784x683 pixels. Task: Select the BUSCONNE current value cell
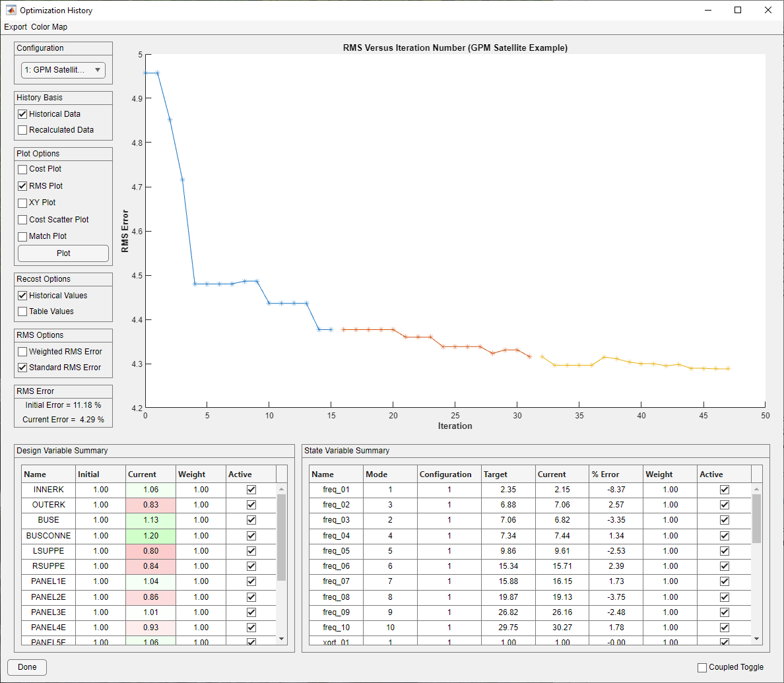point(150,536)
